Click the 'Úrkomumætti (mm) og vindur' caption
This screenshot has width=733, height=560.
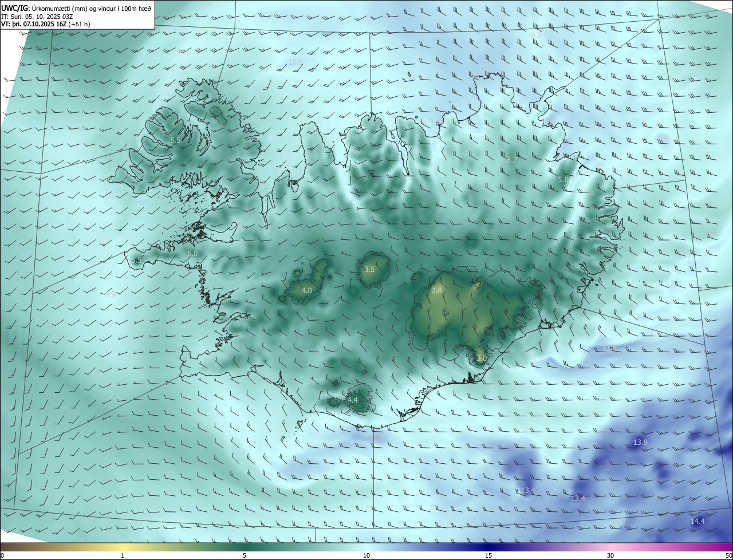coord(73,9)
